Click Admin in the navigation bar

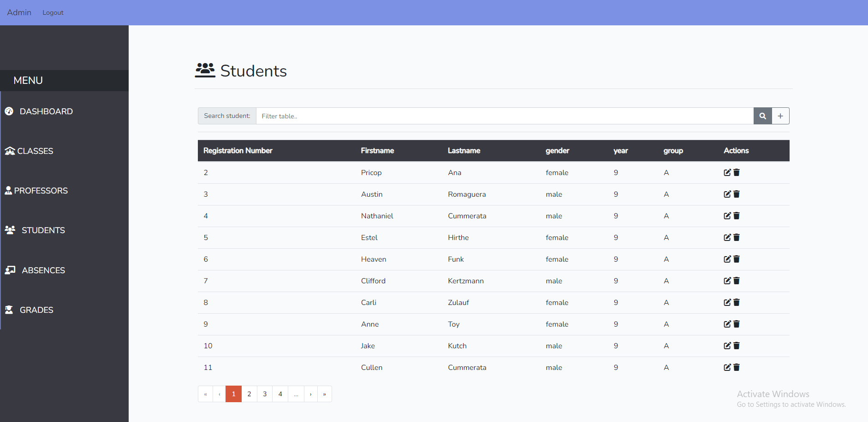pos(19,12)
